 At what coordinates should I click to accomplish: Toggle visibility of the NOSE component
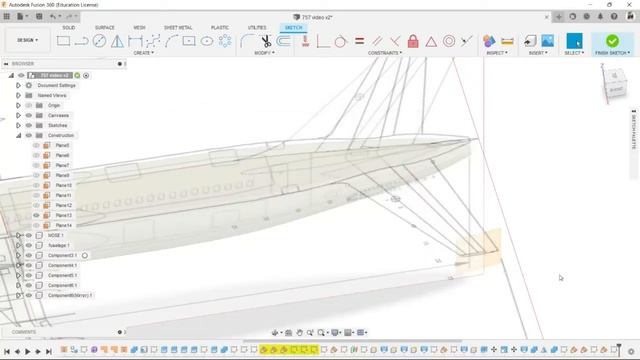29,235
